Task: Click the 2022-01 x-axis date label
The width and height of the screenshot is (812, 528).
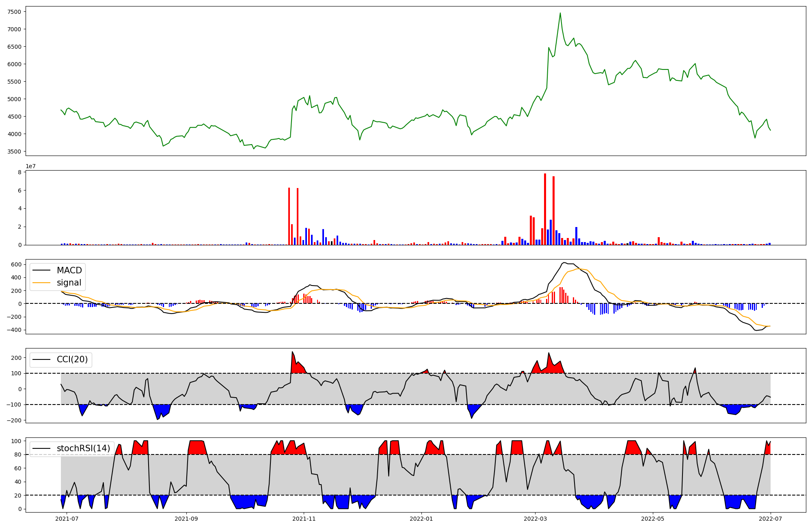Action: 421,519
